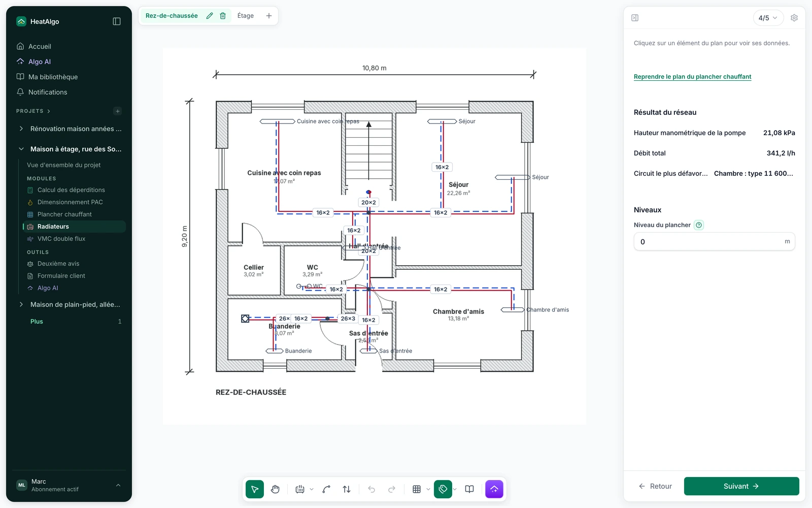Click the vertical riser arrows tool

pos(347,489)
